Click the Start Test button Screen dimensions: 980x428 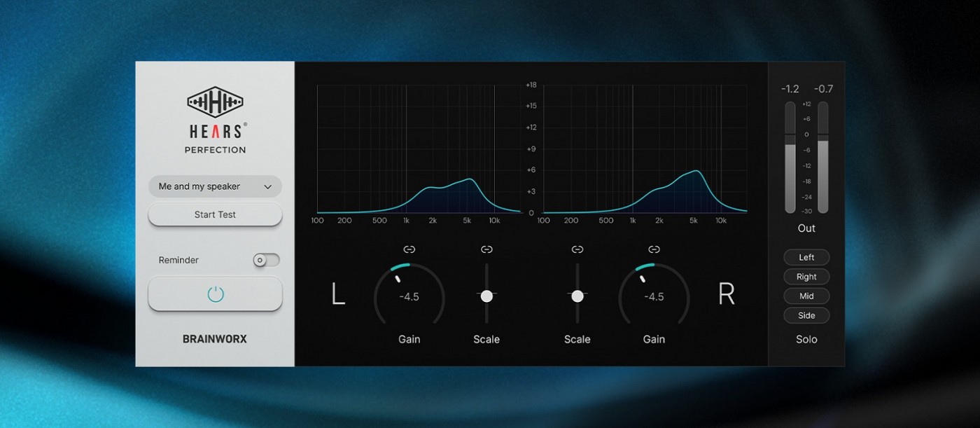point(215,215)
